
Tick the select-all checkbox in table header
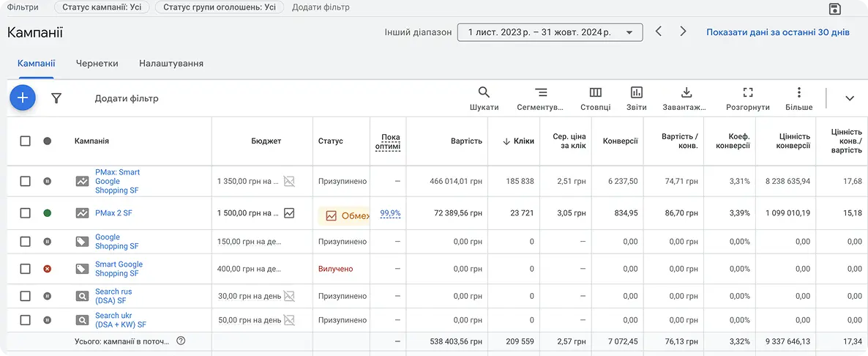pos(26,141)
